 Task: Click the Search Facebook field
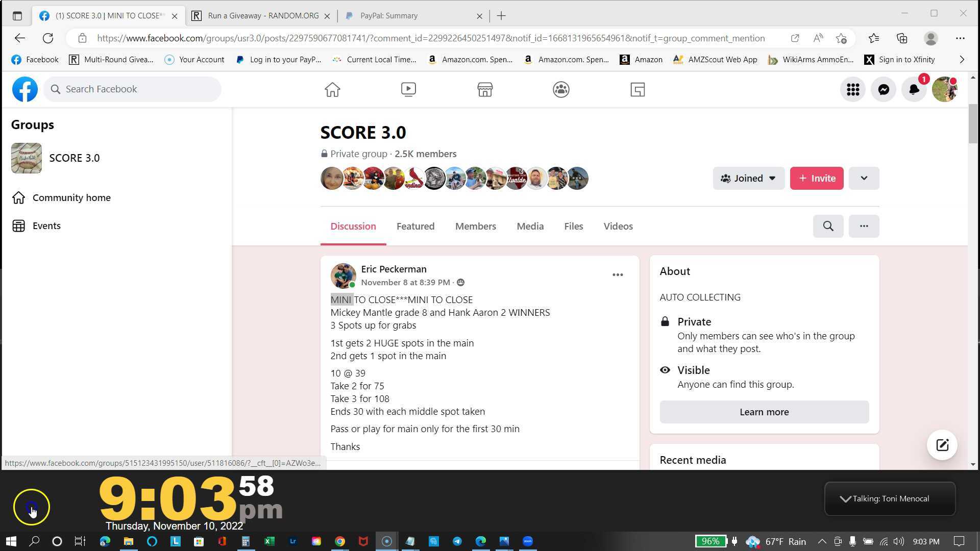click(133, 89)
